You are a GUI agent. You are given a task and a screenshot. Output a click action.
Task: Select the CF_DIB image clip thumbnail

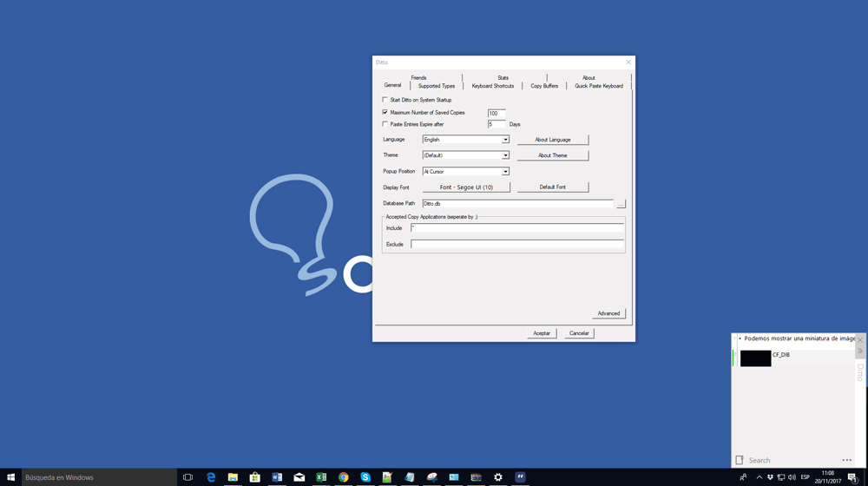pos(755,358)
